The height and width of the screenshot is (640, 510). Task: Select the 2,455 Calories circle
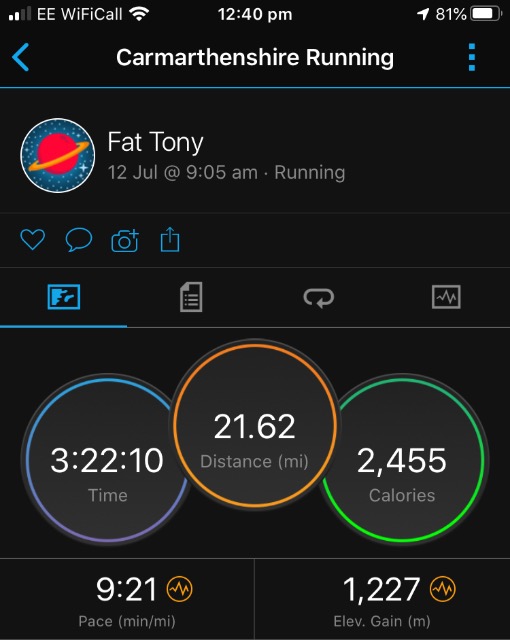coord(402,460)
